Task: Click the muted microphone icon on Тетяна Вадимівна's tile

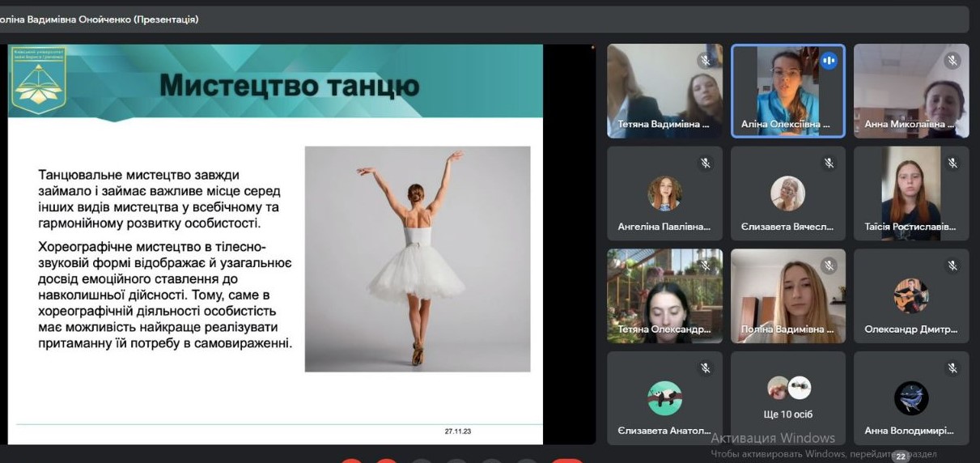Action: coord(706,61)
